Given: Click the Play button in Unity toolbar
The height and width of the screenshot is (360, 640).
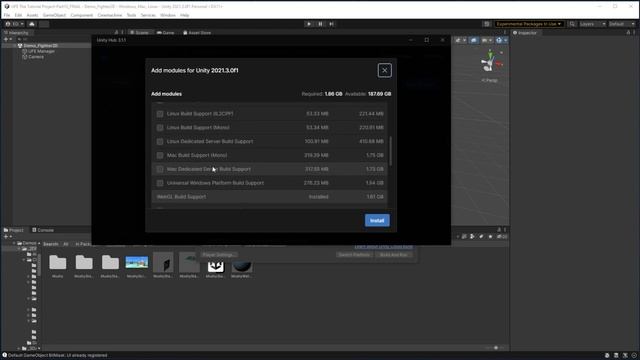Looking at the screenshot, I should pos(309,24).
